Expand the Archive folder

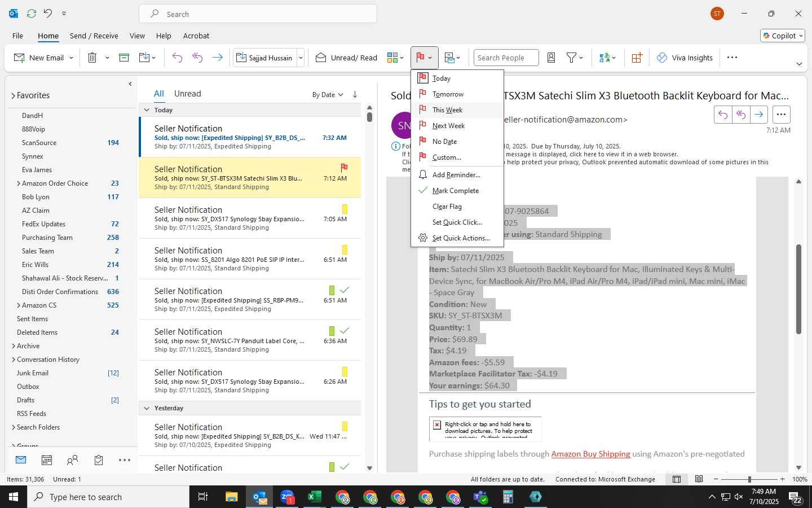(x=14, y=346)
